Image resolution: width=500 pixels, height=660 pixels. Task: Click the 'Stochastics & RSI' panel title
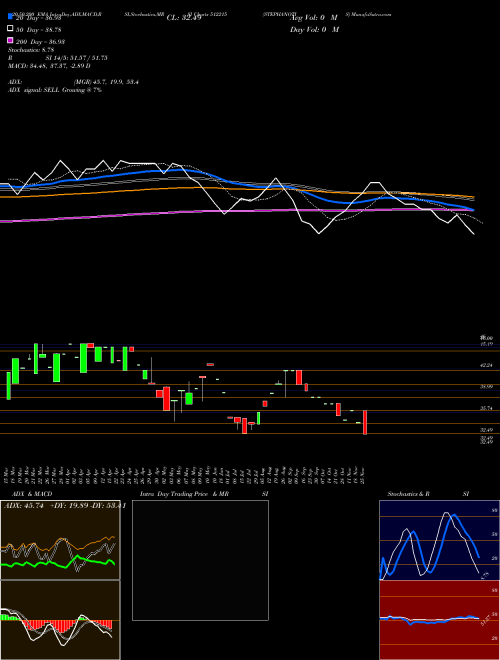coord(428,494)
